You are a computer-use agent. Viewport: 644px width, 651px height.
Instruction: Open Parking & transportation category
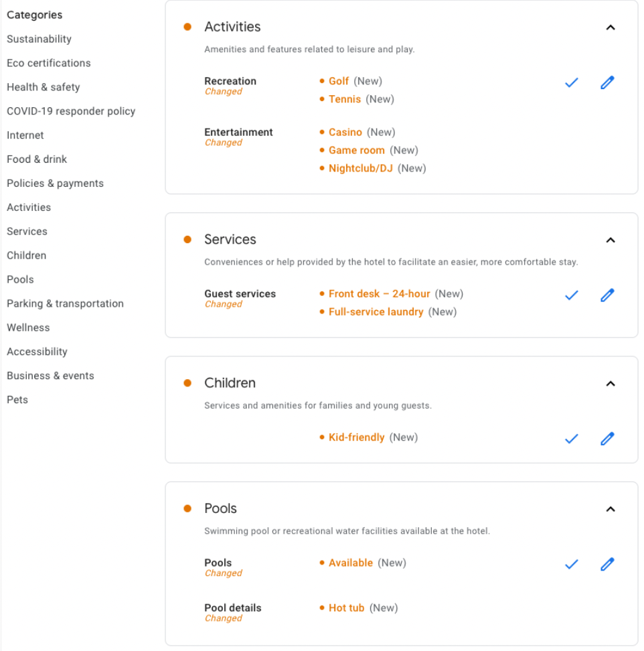tap(65, 303)
